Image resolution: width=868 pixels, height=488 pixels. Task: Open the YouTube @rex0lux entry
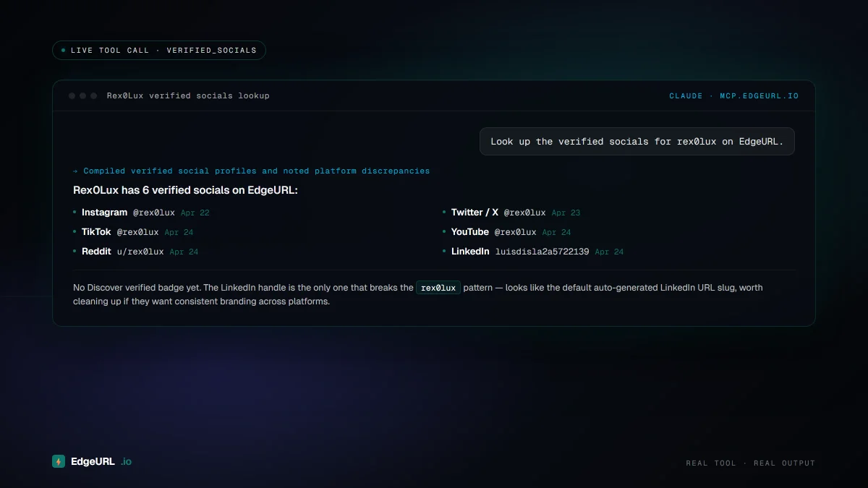coord(493,232)
